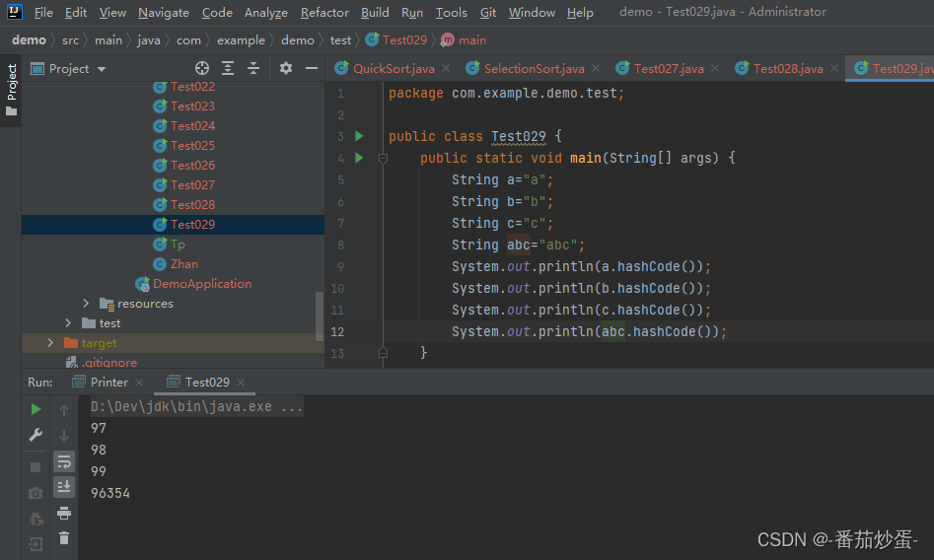This screenshot has height=560, width=934.
Task: Open the Refactor menu
Action: (x=324, y=12)
